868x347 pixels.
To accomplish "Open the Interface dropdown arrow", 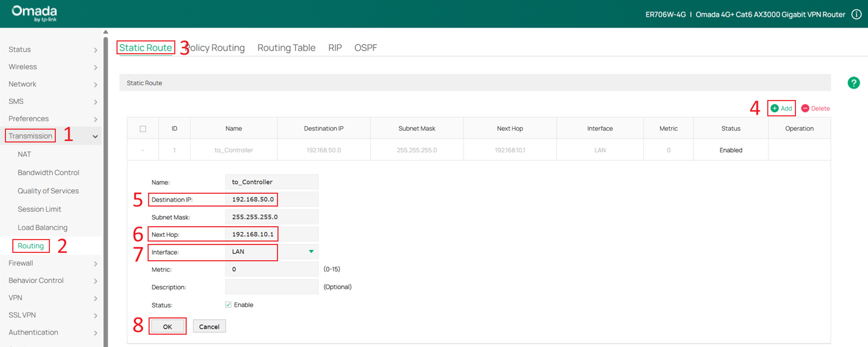I will pyautogui.click(x=311, y=251).
